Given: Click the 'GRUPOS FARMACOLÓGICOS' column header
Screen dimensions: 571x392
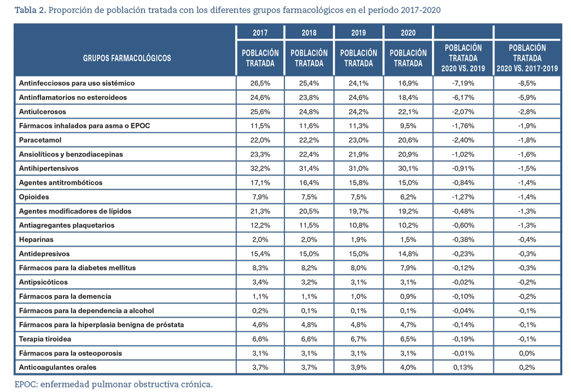Looking at the screenshot, I should [127, 58].
